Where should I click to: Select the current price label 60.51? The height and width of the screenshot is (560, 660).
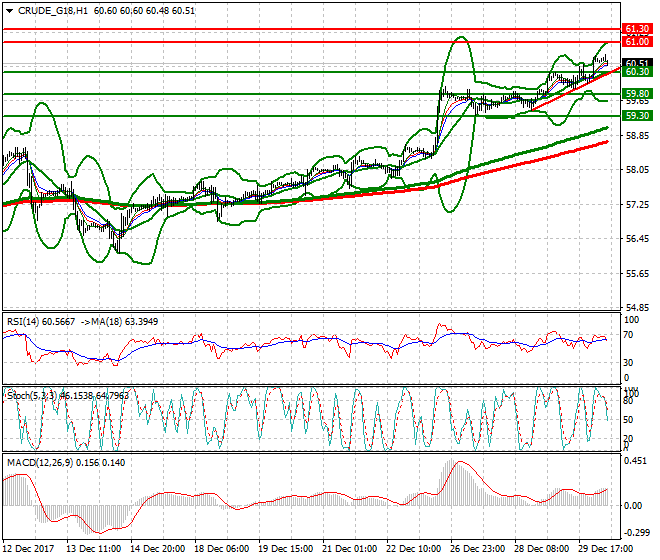click(637, 63)
